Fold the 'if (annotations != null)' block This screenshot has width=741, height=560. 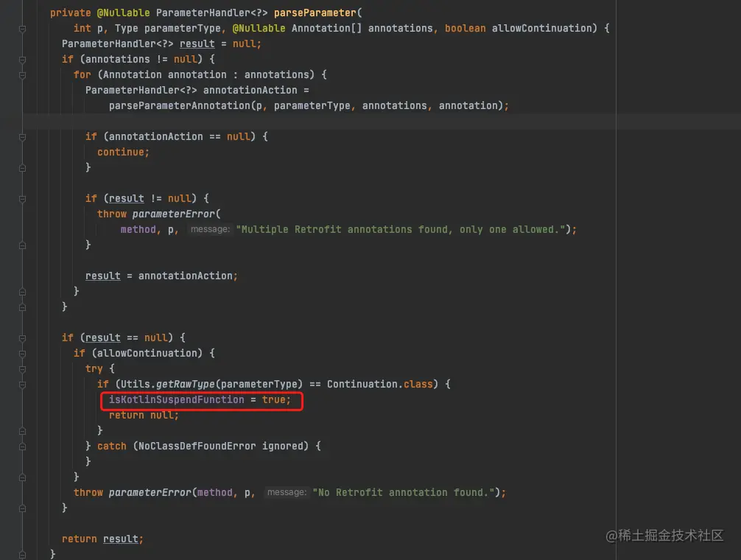pyautogui.click(x=22, y=60)
